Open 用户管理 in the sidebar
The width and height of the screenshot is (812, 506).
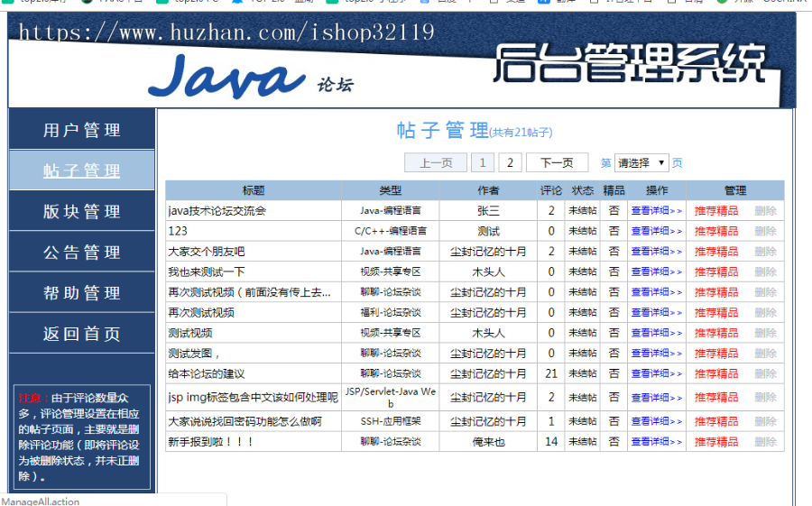click(82, 130)
